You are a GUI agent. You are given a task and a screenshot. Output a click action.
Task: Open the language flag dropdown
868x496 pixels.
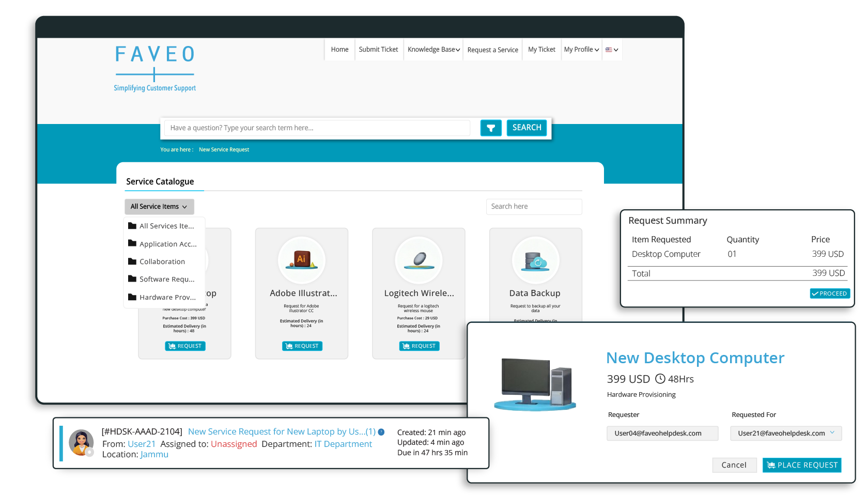(612, 50)
